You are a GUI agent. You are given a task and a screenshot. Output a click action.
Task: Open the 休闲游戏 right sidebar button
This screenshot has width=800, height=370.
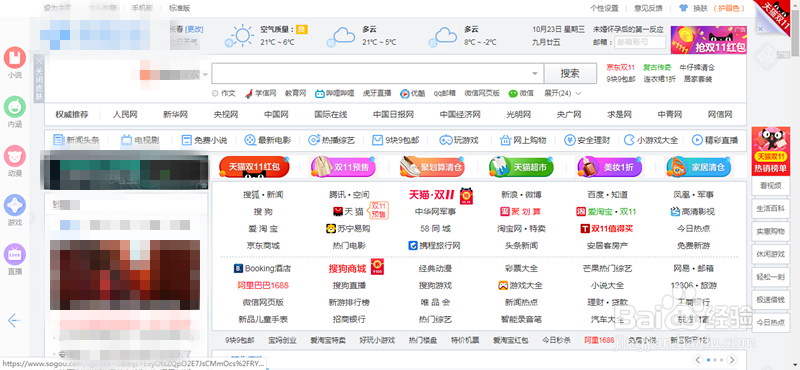tap(770, 254)
